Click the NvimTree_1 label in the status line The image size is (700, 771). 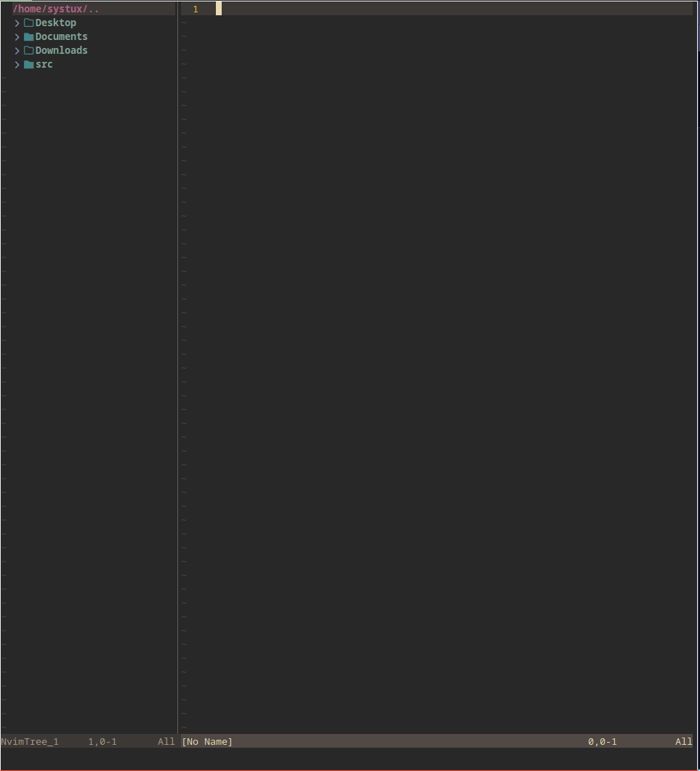coord(29,741)
